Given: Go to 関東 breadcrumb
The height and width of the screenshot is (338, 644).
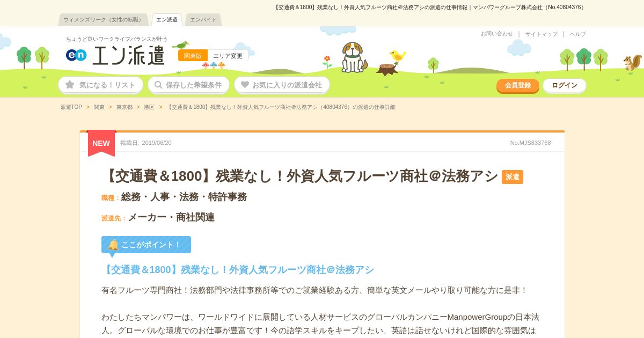Looking at the screenshot, I should [x=99, y=107].
